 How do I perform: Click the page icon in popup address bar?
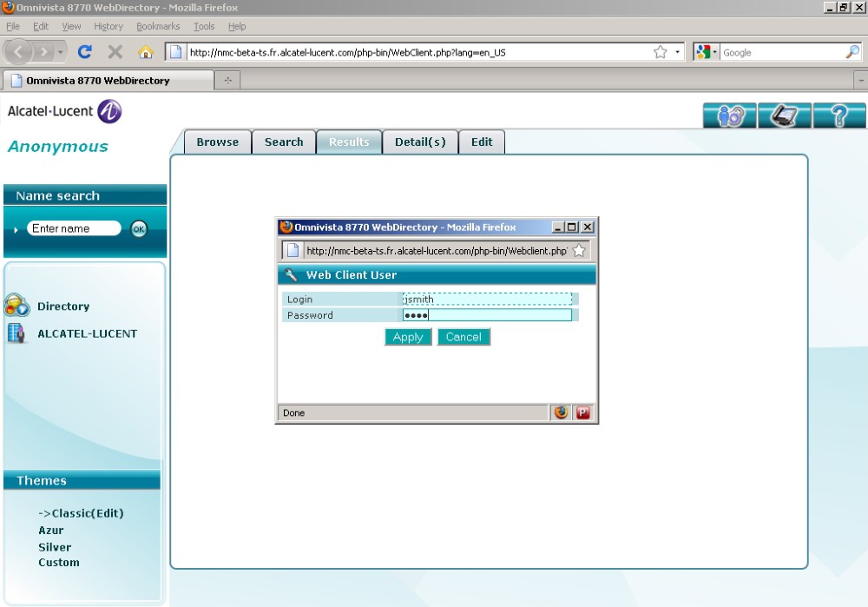293,250
